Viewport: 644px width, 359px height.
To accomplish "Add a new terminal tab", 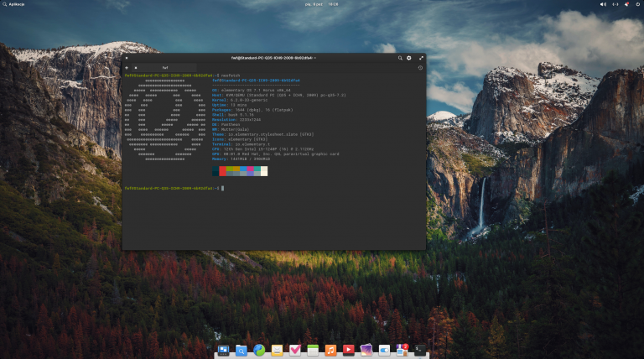I will tap(127, 68).
